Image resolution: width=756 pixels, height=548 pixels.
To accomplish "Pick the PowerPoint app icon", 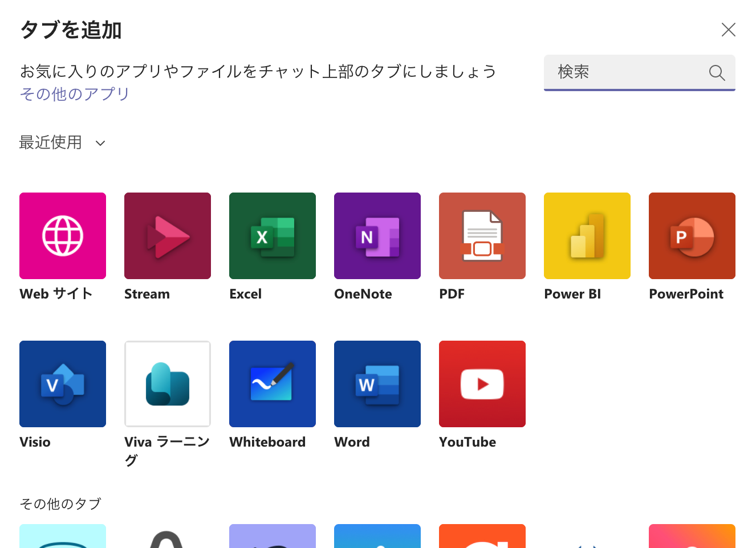I will (692, 236).
